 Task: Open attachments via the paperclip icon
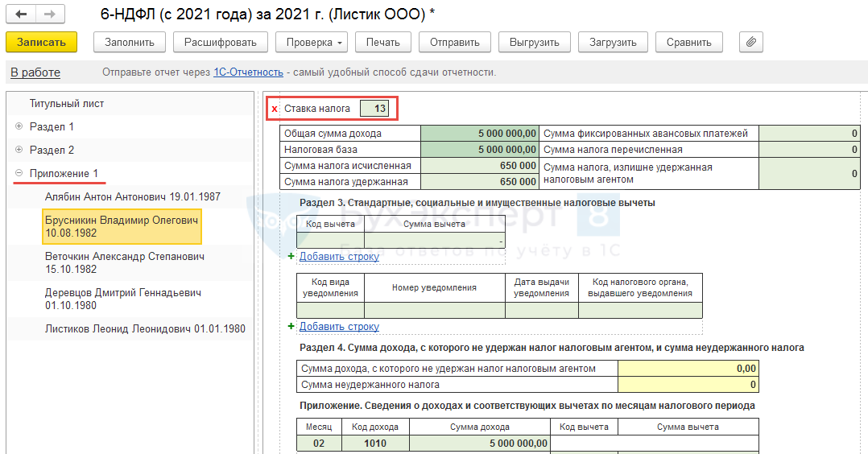click(x=750, y=42)
